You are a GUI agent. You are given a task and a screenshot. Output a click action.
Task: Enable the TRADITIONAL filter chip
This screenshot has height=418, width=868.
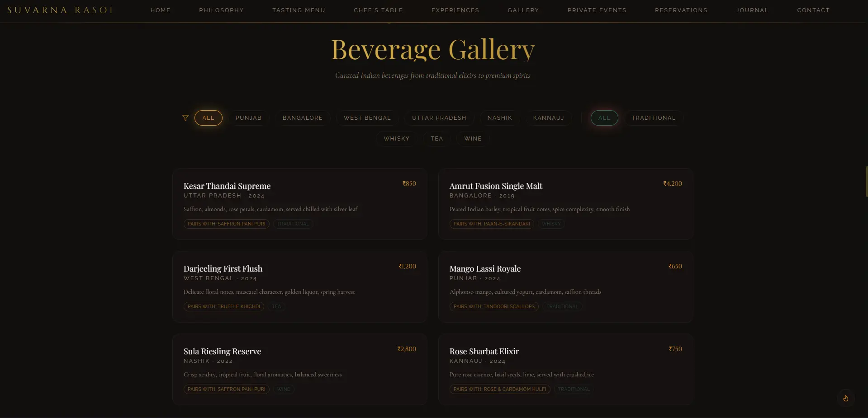(x=654, y=118)
